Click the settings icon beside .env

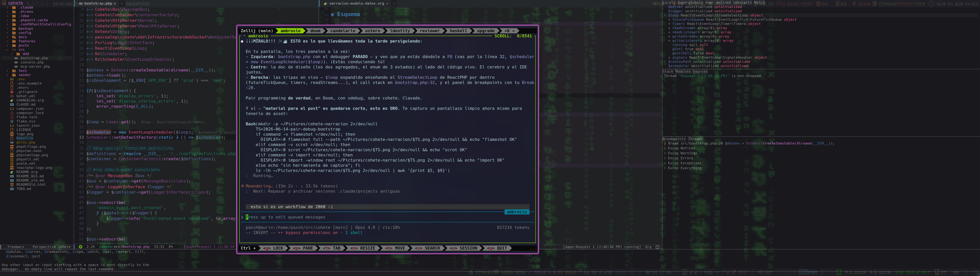point(12,79)
